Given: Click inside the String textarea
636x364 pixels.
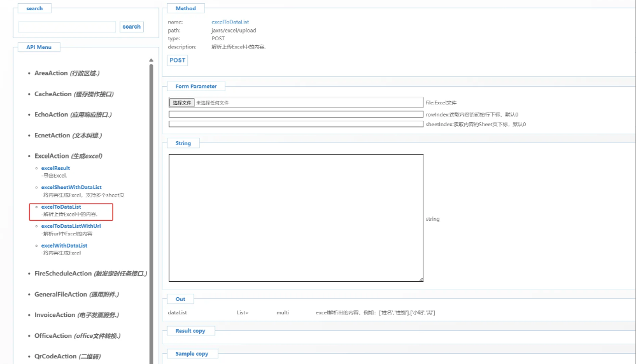Looking at the screenshot, I should 295,218.
